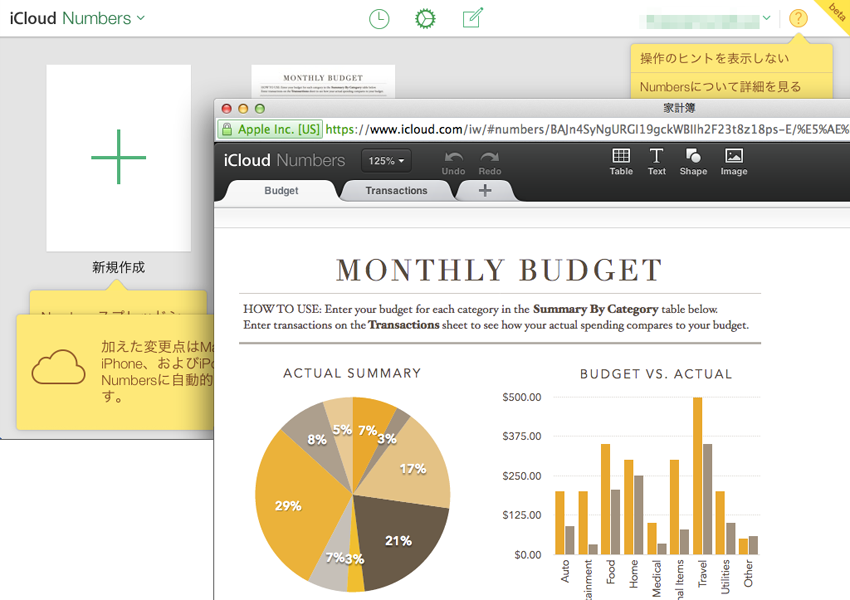Click the Redo arrow button
This screenshot has width=850, height=600.
click(x=490, y=163)
